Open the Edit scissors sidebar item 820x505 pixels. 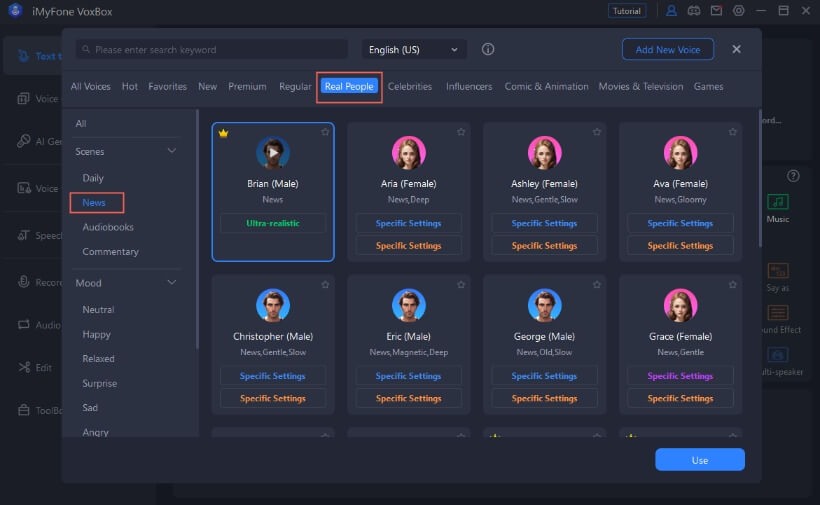point(35,368)
